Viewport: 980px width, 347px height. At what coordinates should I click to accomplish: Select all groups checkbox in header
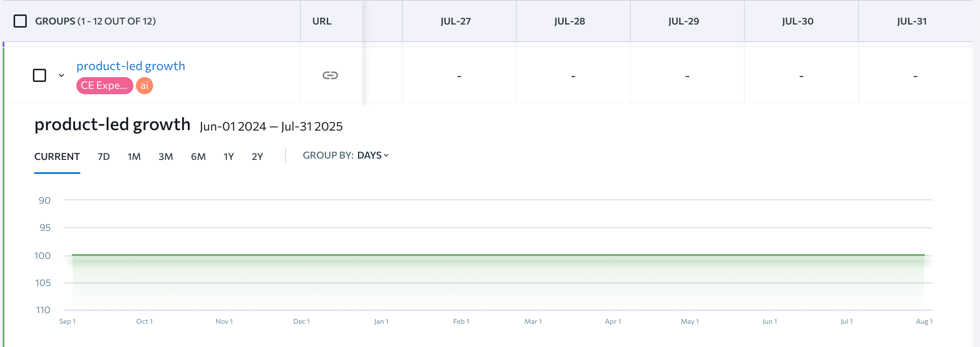pyautogui.click(x=20, y=21)
